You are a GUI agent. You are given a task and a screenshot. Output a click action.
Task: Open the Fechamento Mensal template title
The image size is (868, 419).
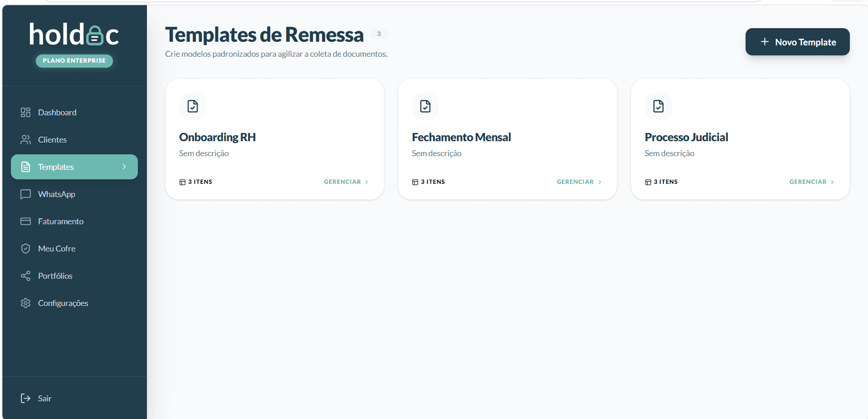[461, 137]
